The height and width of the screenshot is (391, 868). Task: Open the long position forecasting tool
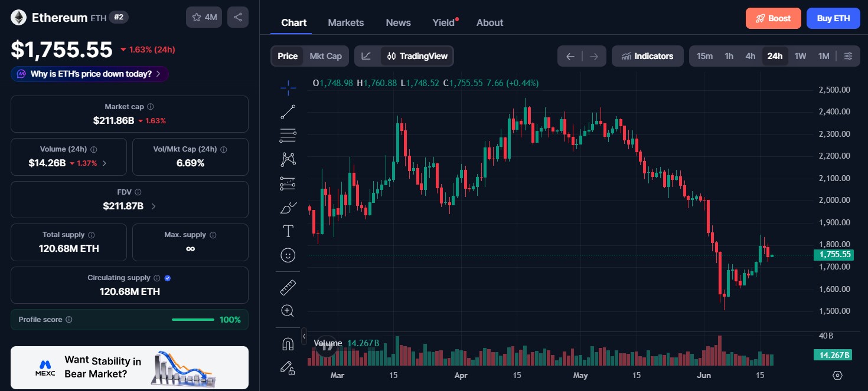288,183
